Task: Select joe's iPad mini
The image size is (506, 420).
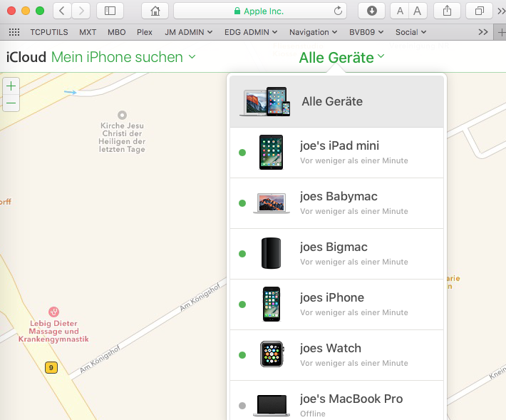Action: tap(336, 153)
